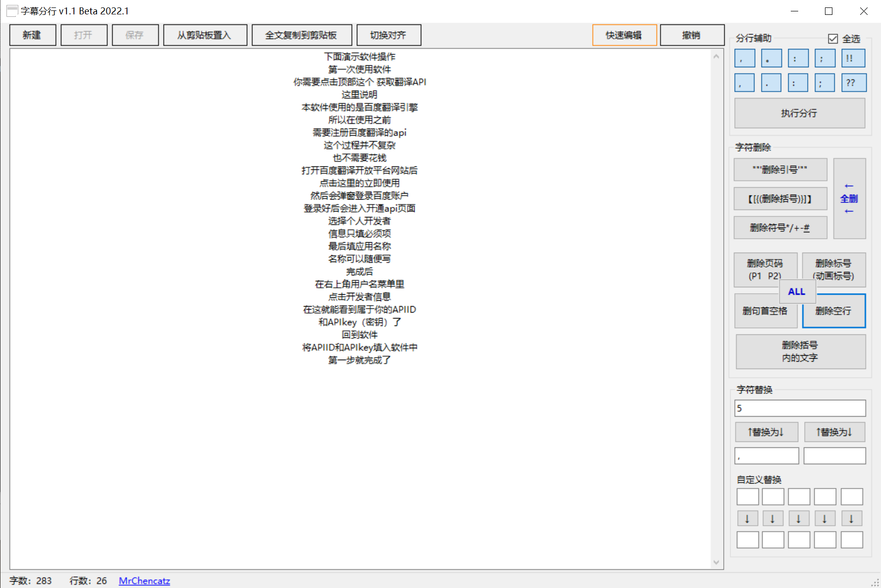Click the 切换对齐 alignment button
Screen dimensions: 881x588
tap(389, 35)
